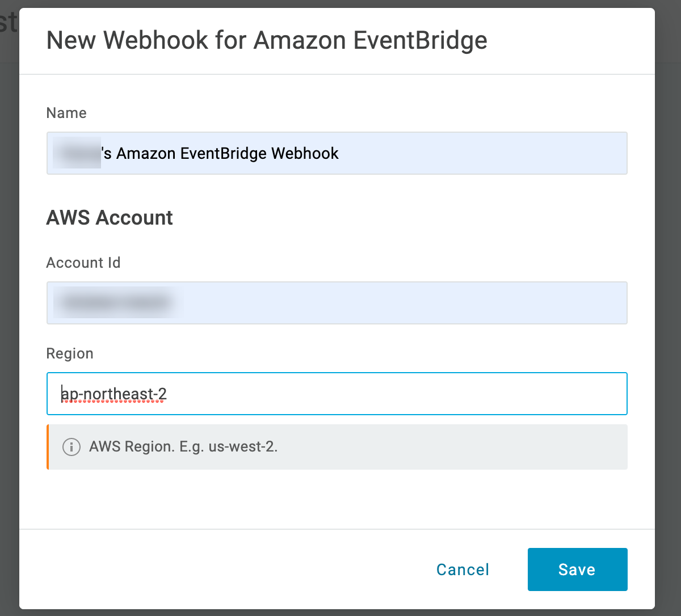Screen dimensions: 681x616
Task: Click the Account Id label
Action: 83,263
